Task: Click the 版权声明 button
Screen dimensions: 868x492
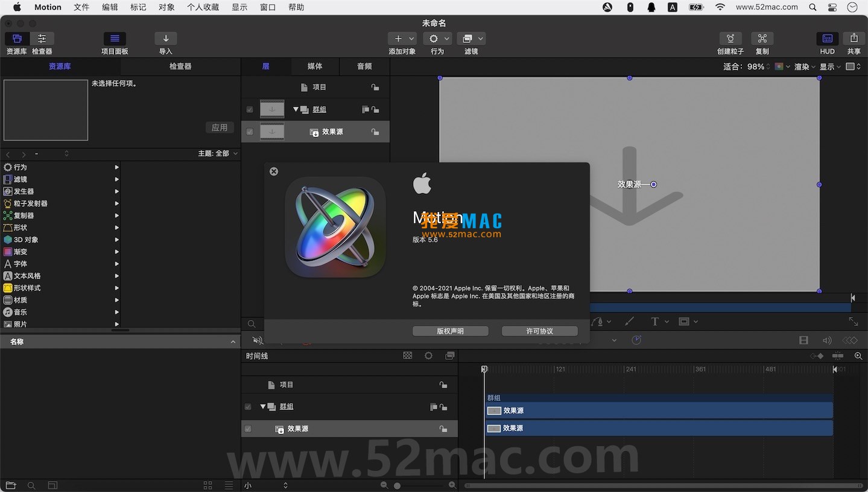Action: click(451, 331)
